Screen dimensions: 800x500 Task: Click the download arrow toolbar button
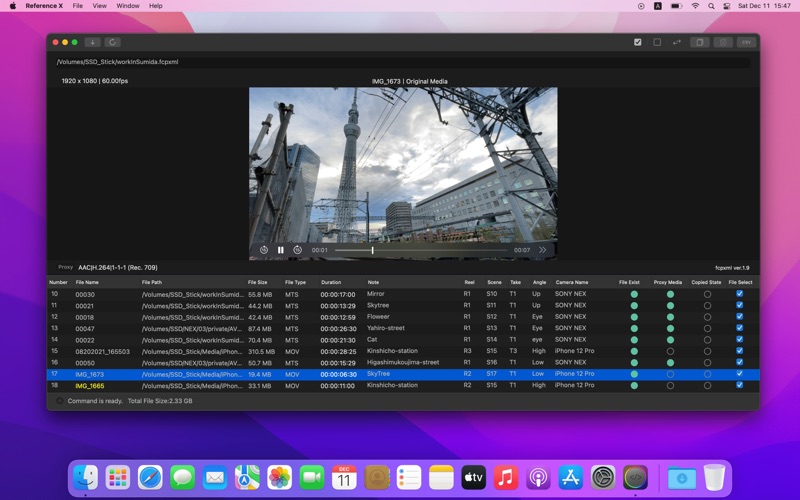pyautogui.click(x=92, y=42)
